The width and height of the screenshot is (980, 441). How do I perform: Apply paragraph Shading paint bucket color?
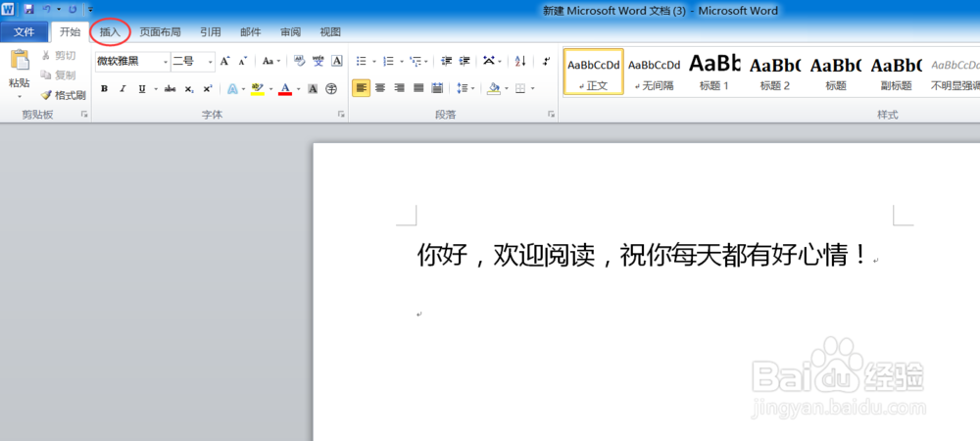coord(494,88)
